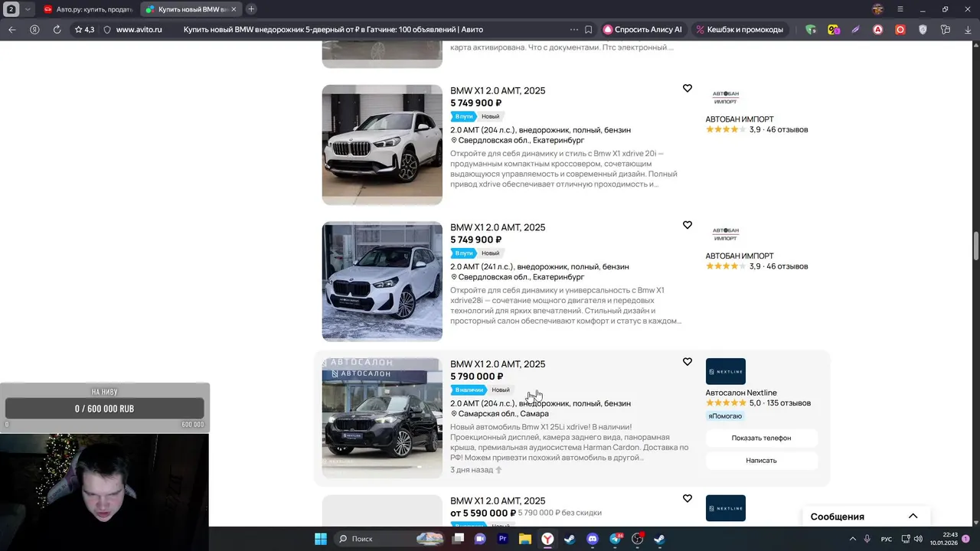Screen dimensions: 980x551
Task: Open Yandex Browser taskbar icon
Action: pos(548,539)
